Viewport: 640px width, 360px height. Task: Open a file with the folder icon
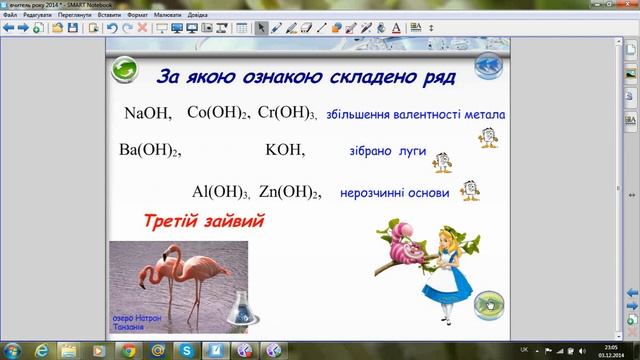(x=58, y=28)
